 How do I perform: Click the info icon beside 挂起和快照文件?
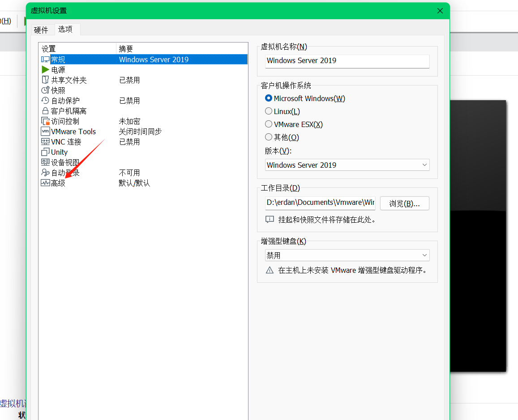click(x=270, y=220)
